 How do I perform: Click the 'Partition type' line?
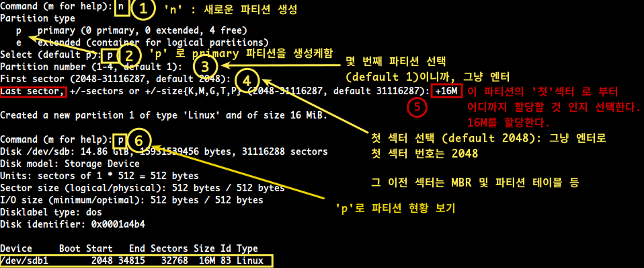click(38, 19)
